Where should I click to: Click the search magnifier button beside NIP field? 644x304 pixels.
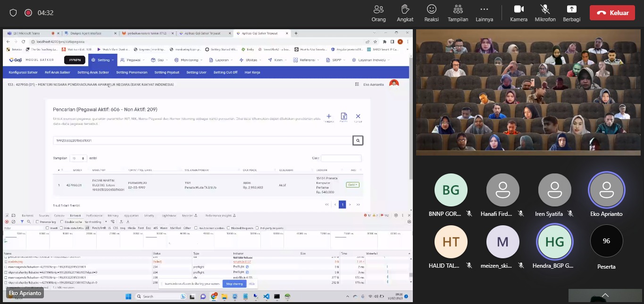tap(358, 140)
